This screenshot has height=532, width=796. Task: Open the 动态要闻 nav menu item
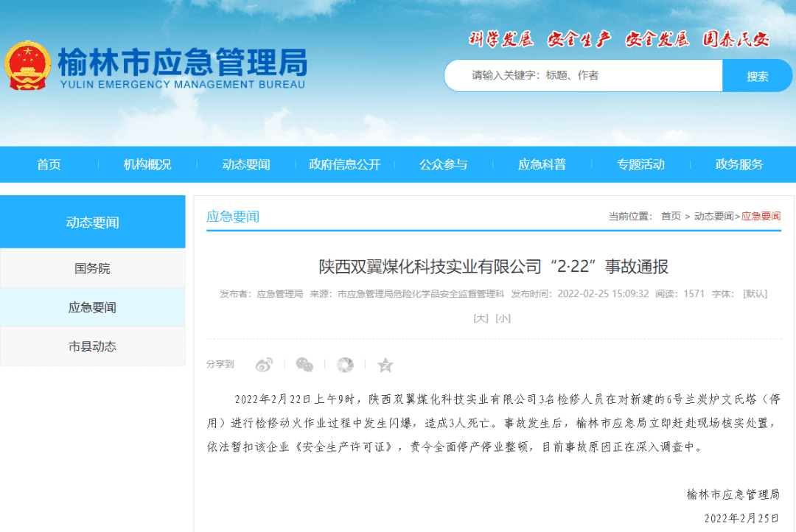(246, 164)
